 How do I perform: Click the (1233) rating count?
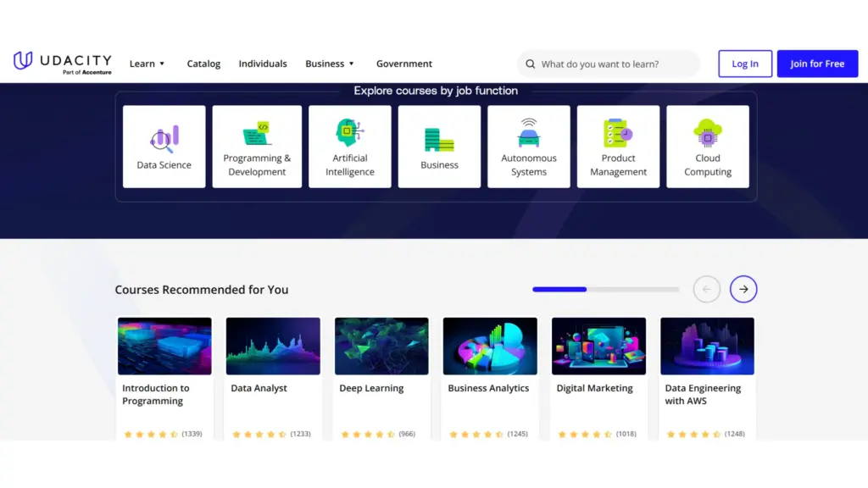point(300,434)
